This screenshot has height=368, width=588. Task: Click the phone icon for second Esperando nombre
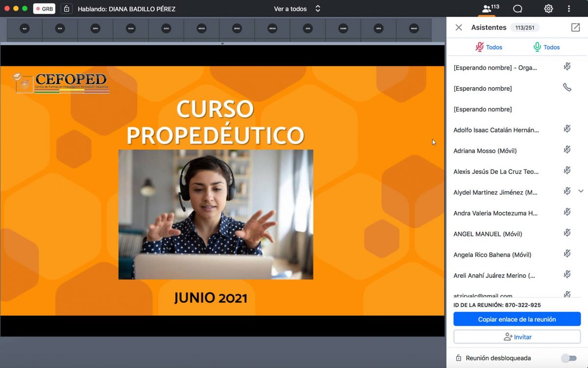(567, 88)
